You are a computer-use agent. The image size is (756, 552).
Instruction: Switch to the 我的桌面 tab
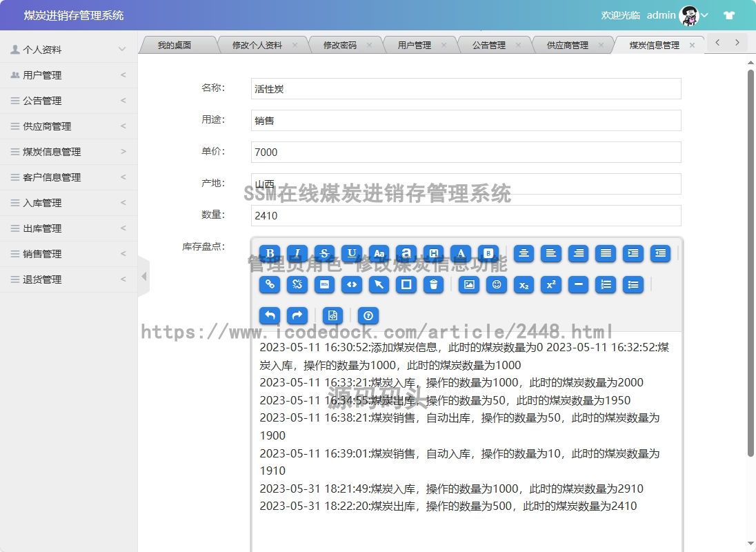(x=175, y=46)
